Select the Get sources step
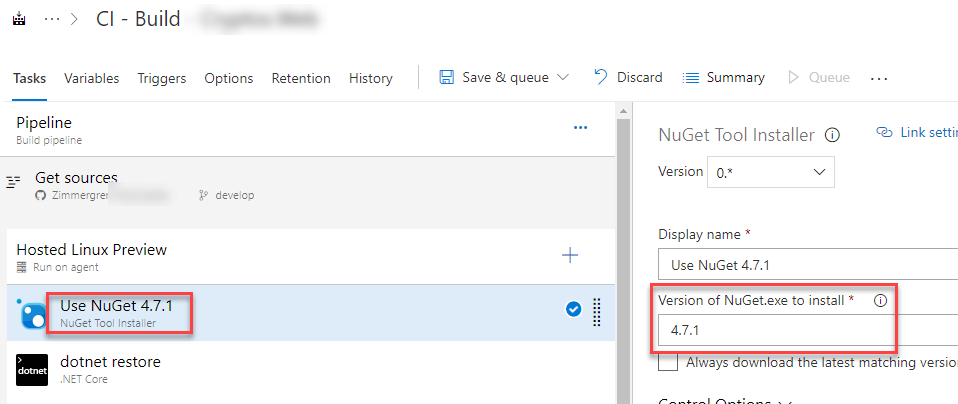Viewport: 958px width, 404px height. tap(76, 178)
